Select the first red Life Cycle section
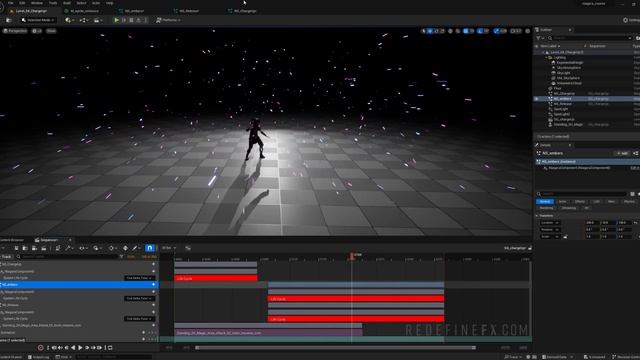 coord(216,278)
